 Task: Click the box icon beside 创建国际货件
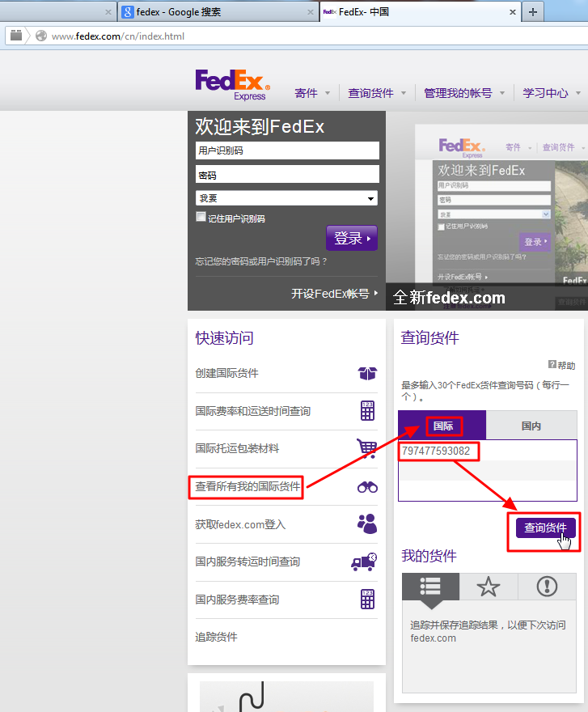(367, 373)
